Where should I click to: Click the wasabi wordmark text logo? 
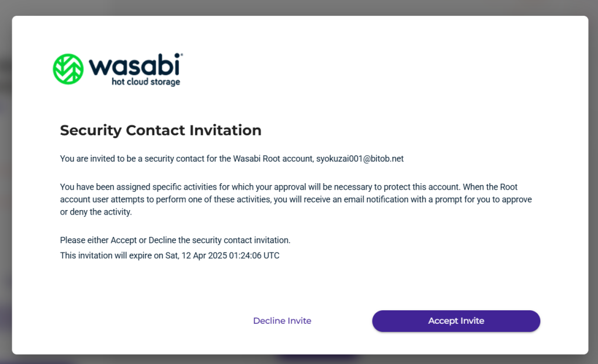click(134, 65)
